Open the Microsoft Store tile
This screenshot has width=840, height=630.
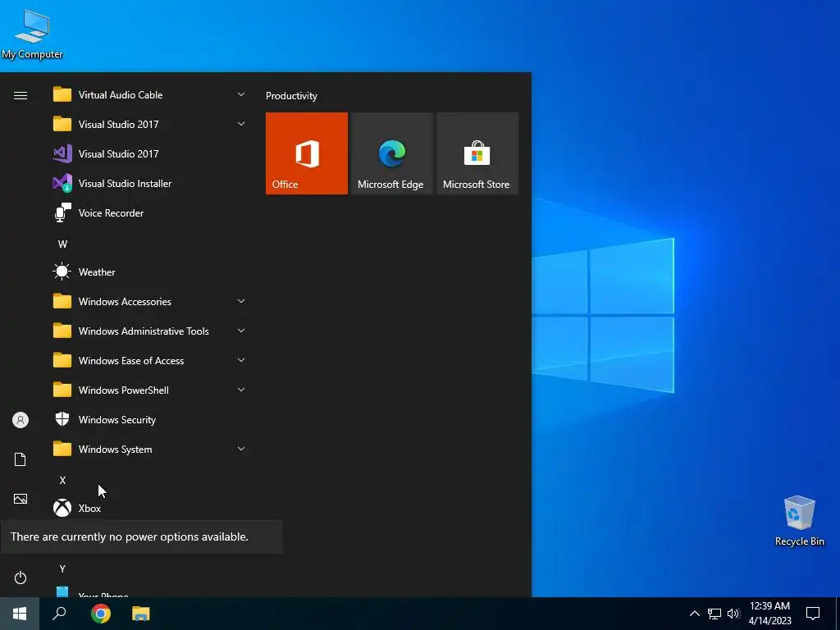click(477, 153)
